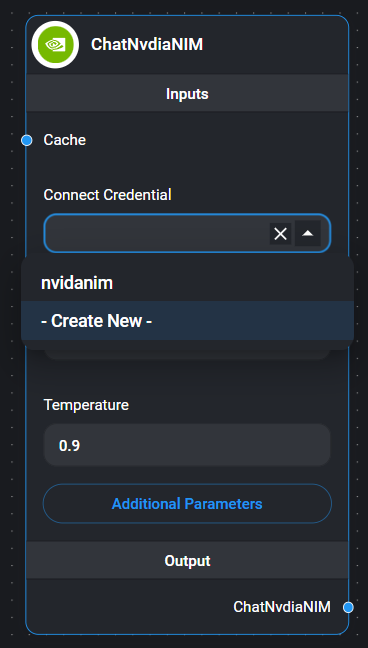The image size is (368, 648).
Task: Clear the credential field with the X icon
Action: click(x=280, y=234)
